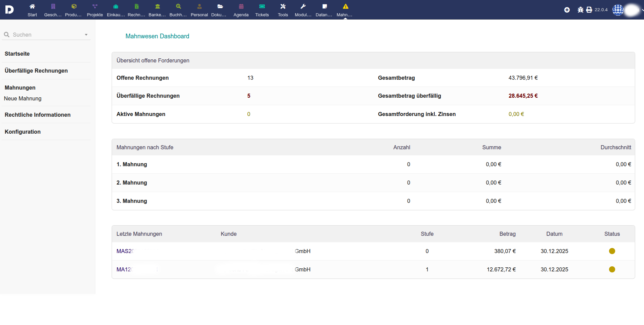Click the Dolibarr logo at top left
Screen dimensions: 644x325
coord(10,9)
